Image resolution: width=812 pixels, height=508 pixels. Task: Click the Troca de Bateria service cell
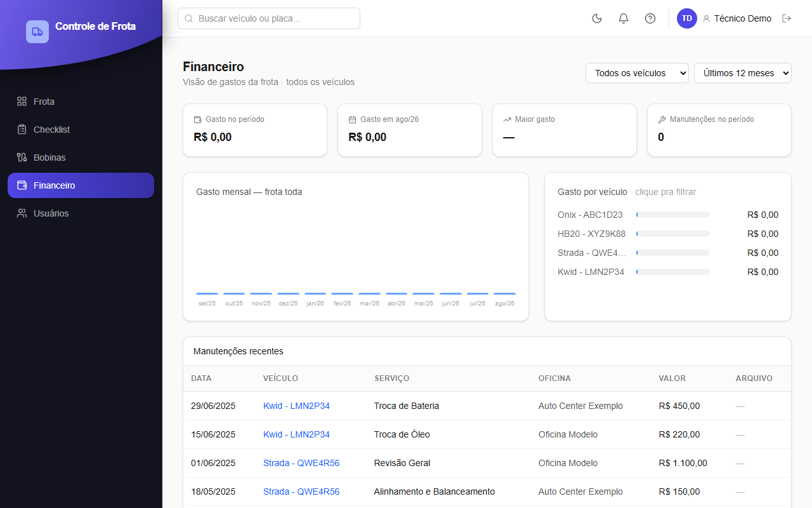click(x=407, y=406)
